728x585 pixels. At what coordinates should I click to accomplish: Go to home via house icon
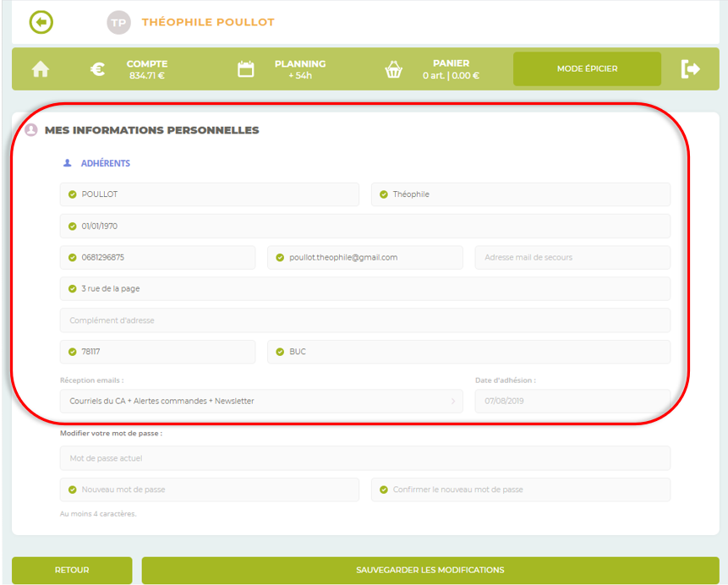(40, 69)
